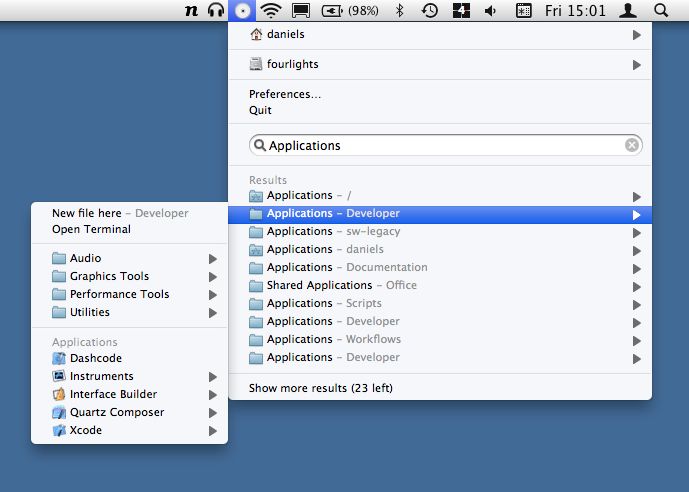The width and height of the screenshot is (689, 492).
Task: Open the Time Machine menu bar icon
Action: (x=430, y=10)
